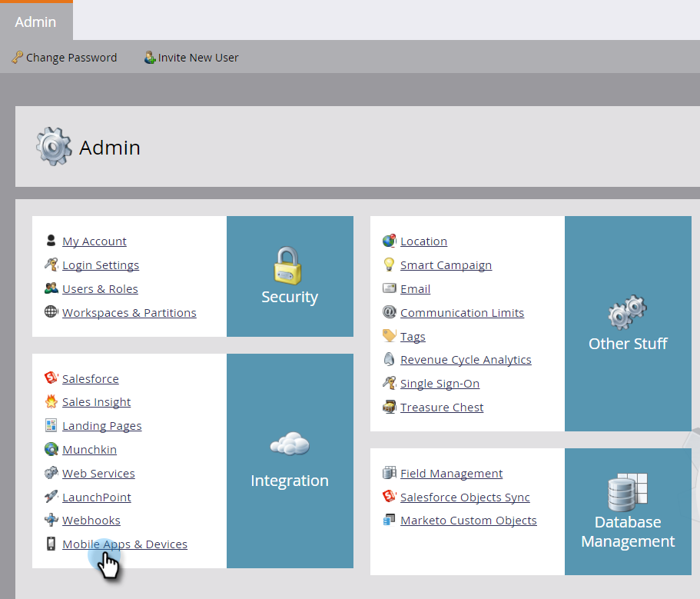The width and height of the screenshot is (700, 599).
Task: Open Workspaces & Partitions
Action: (x=129, y=313)
